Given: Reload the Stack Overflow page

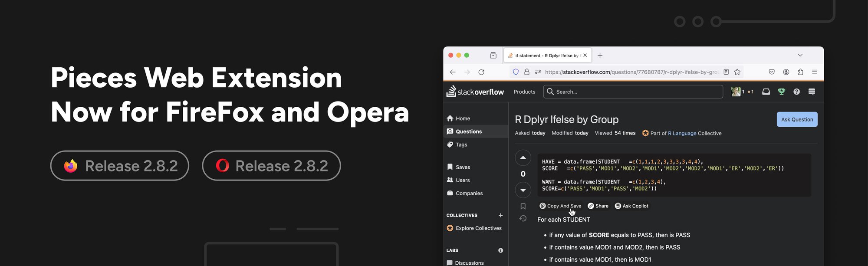Looking at the screenshot, I should (x=481, y=72).
